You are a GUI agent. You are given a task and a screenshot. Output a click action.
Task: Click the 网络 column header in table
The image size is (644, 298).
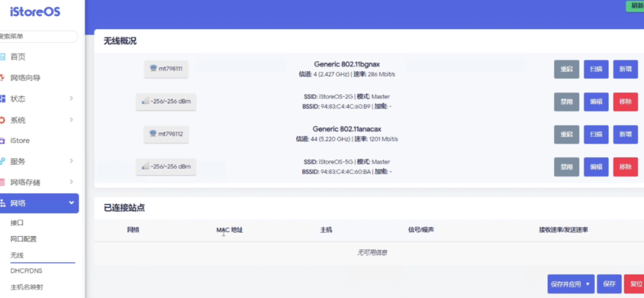coord(133,230)
